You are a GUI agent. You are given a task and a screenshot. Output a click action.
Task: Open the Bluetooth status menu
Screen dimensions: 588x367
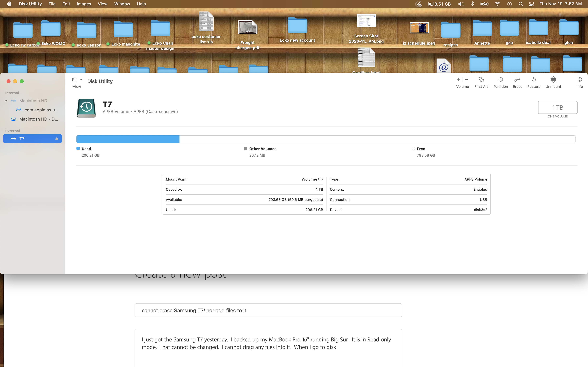click(472, 4)
